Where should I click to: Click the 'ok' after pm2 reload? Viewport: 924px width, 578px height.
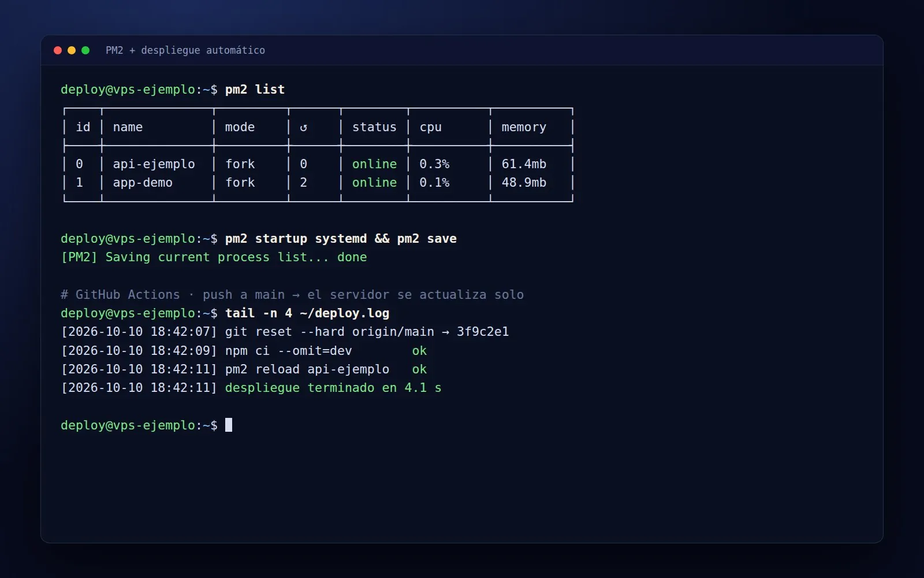419,369
